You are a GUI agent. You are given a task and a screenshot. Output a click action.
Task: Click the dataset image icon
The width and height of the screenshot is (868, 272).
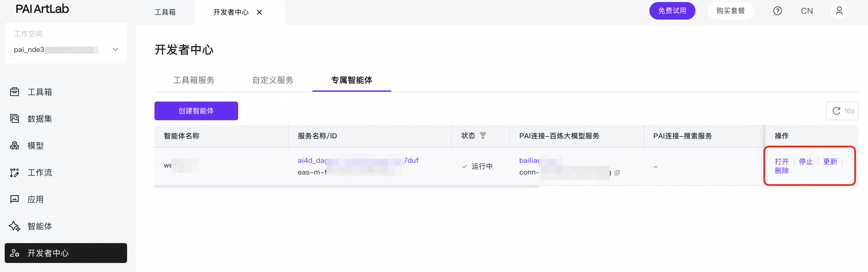pos(15,119)
